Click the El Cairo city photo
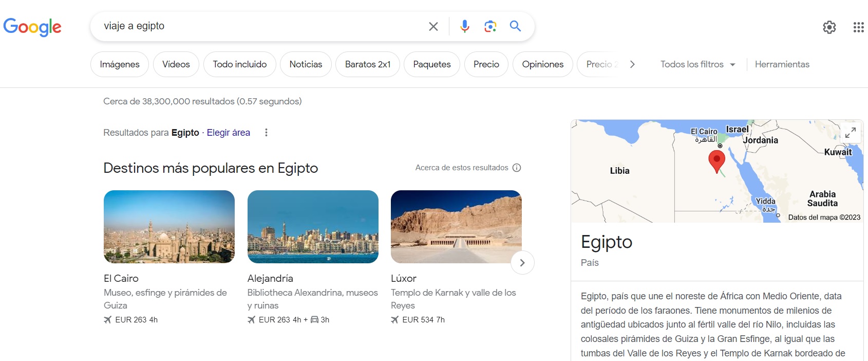Viewport: 868px width, 361px height. 169,227
